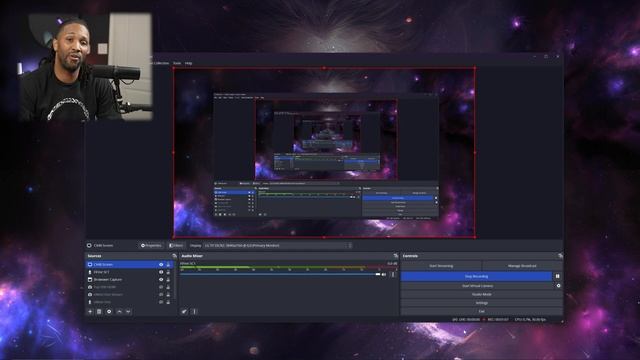Click the Studio Mode button
Image resolution: width=640 pixels, height=360 pixels.
pyautogui.click(x=482, y=294)
